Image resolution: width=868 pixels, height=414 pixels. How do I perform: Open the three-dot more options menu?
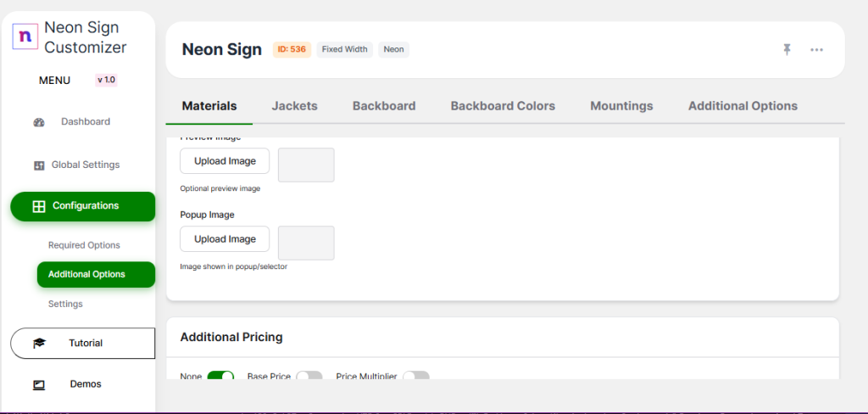[x=816, y=49]
